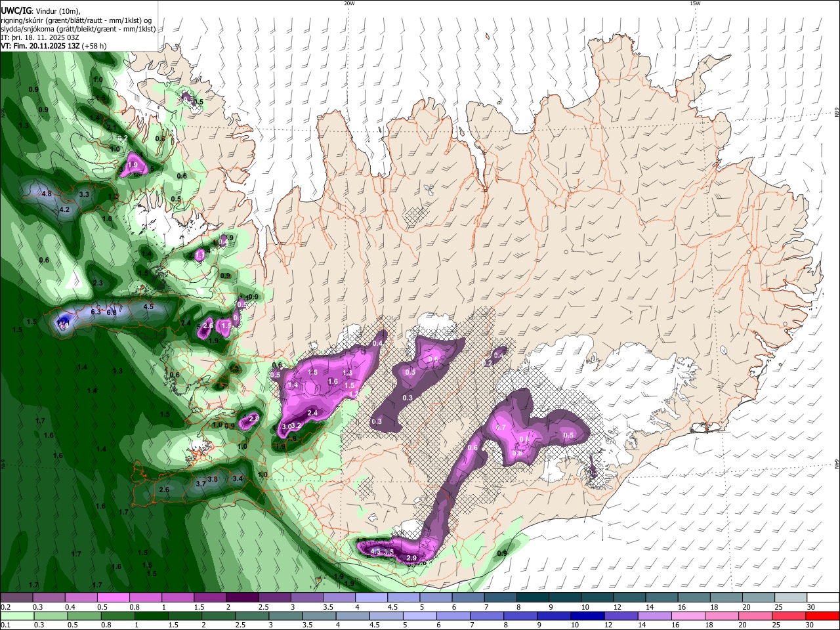The image size is (840, 630).
Task: Click the 'rigning/skúrir' legend description line
Action: tap(75, 20)
